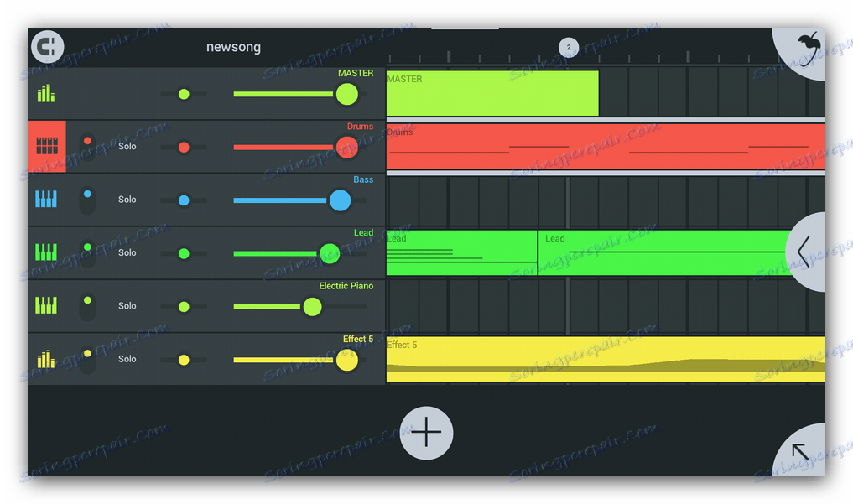Open the Bass keyboard instrument icon

[x=46, y=199]
